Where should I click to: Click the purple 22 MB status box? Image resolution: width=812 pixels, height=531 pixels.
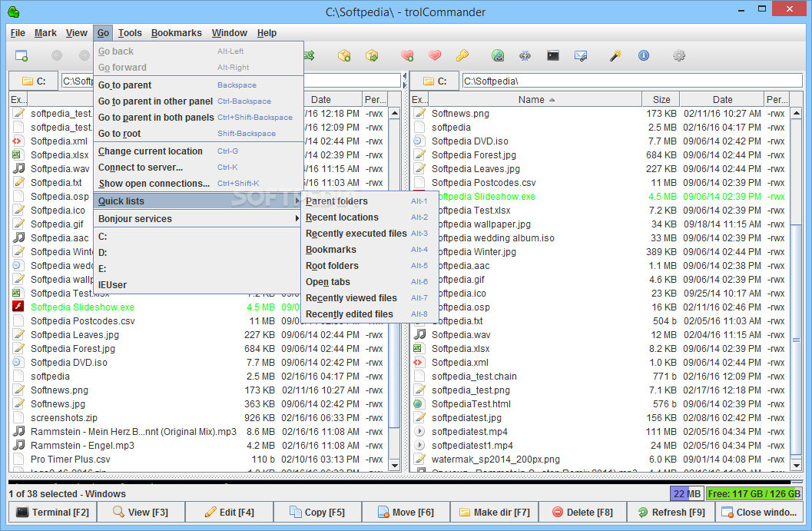[x=687, y=493]
